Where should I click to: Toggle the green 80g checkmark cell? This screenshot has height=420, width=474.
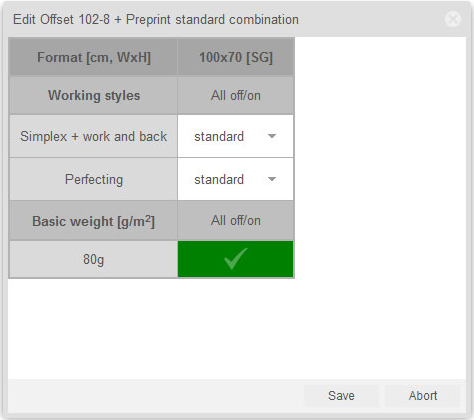click(x=236, y=259)
